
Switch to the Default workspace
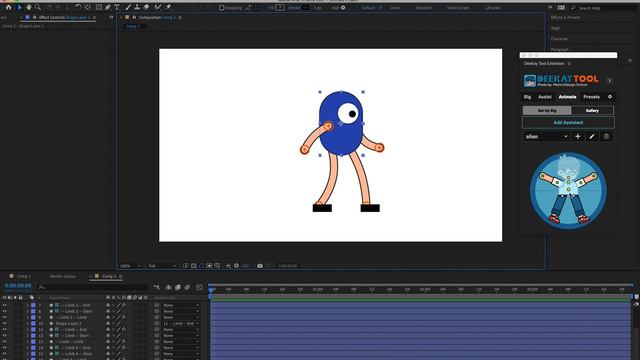(368, 8)
